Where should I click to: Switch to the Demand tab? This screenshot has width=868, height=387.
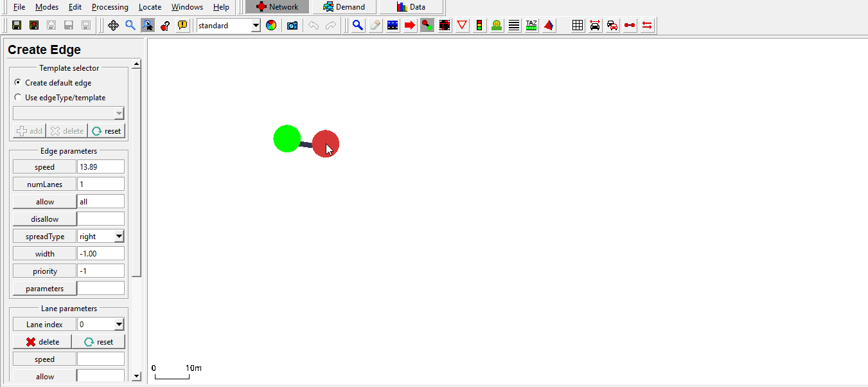pyautogui.click(x=344, y=7)
